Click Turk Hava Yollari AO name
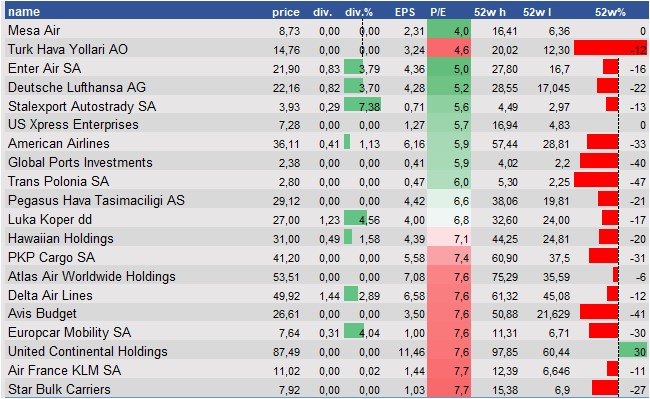Screen dimensions: 650x399 point(68,49)
